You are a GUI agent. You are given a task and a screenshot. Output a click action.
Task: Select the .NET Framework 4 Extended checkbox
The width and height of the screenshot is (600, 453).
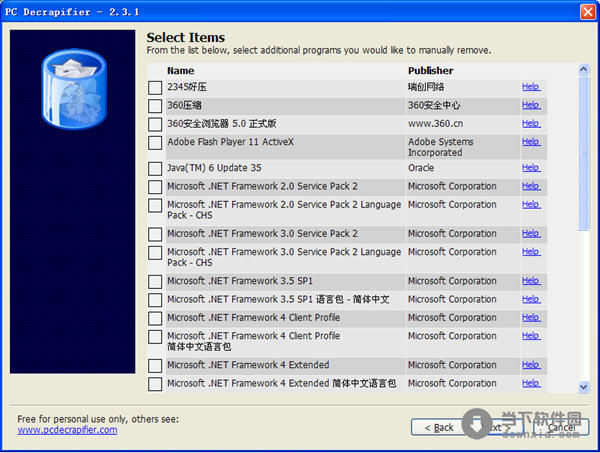coord(155,366)
